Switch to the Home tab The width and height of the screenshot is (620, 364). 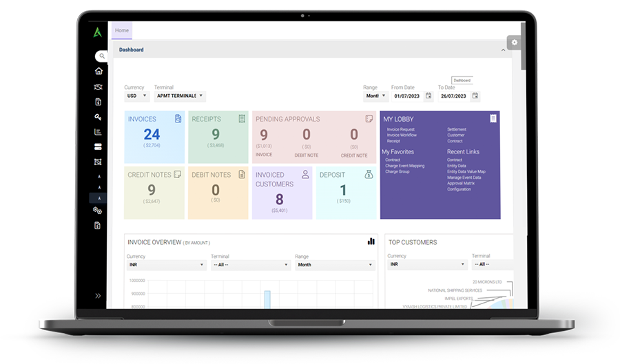pos(122,30)
